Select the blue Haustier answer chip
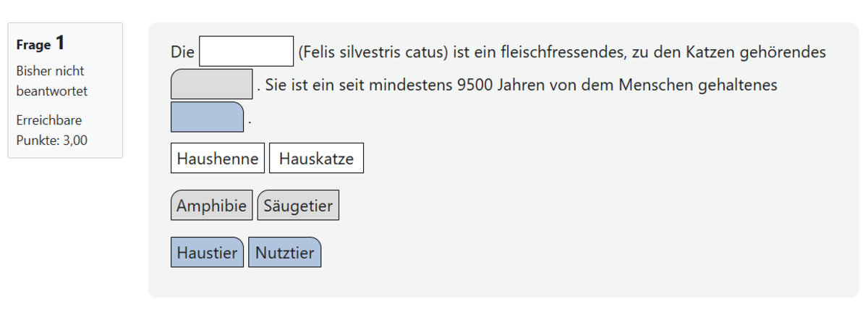Image resolution: width=868 pixels, height=310 pixels. (207, 253)
